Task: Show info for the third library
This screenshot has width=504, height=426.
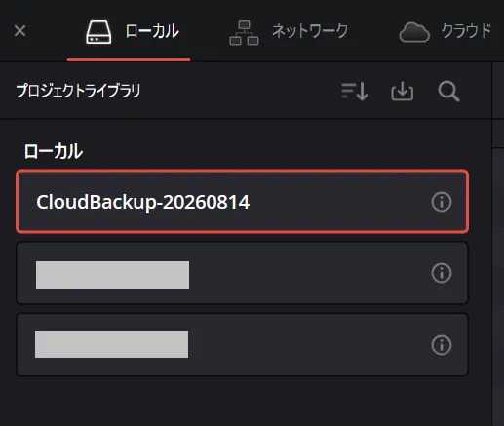Action: (x=442, y=345)
